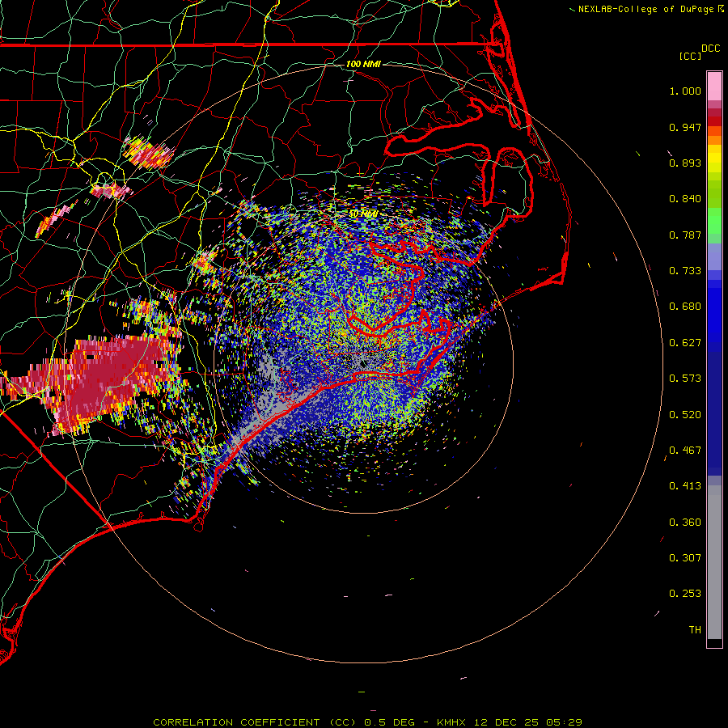Click the TH label at the scale bottom
This screenshot has height=728, width=728.
pyautogui.click(x=695, y=630)
